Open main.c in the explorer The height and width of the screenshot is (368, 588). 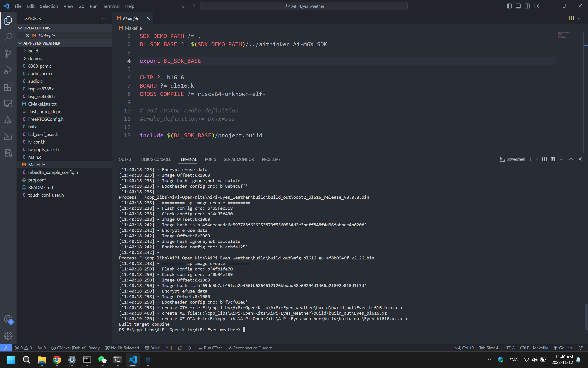point(64,157)
